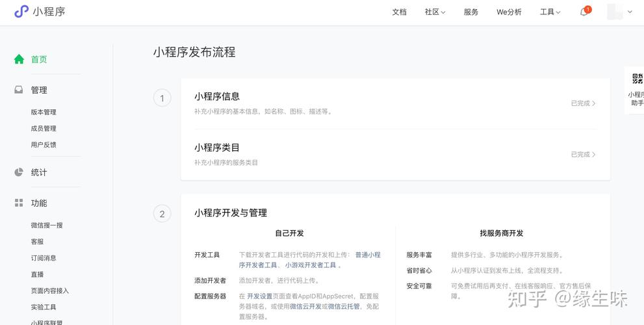Click the 开发工具 row label
This screenshot has width=644, height=325.
(x=207, y=255)
